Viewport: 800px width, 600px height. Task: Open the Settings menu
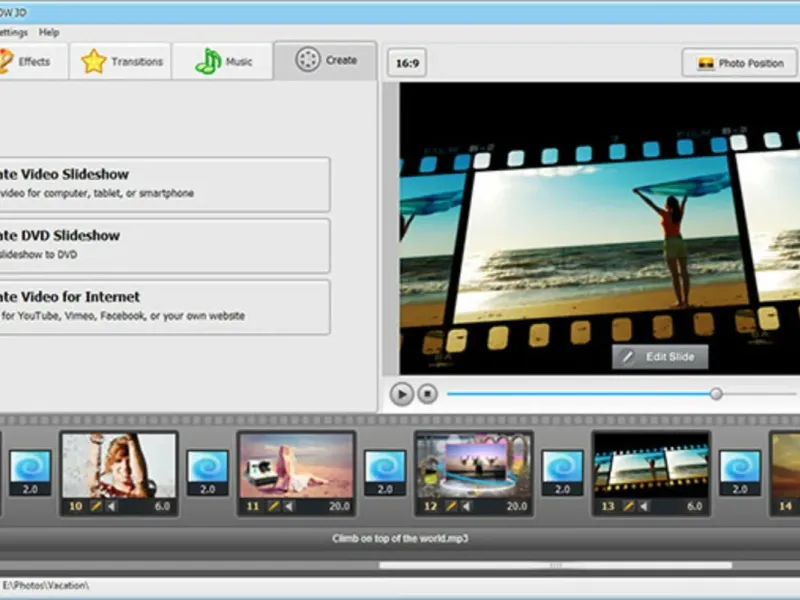coord(13,32)
